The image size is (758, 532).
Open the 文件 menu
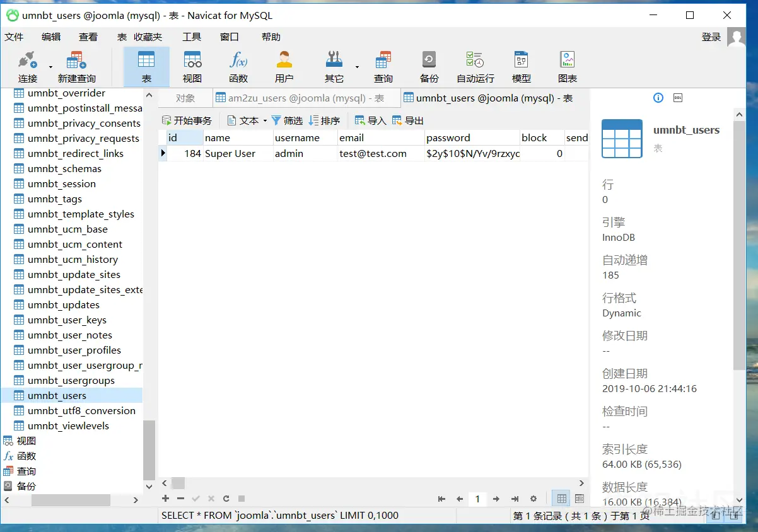(x=14, y=37)
